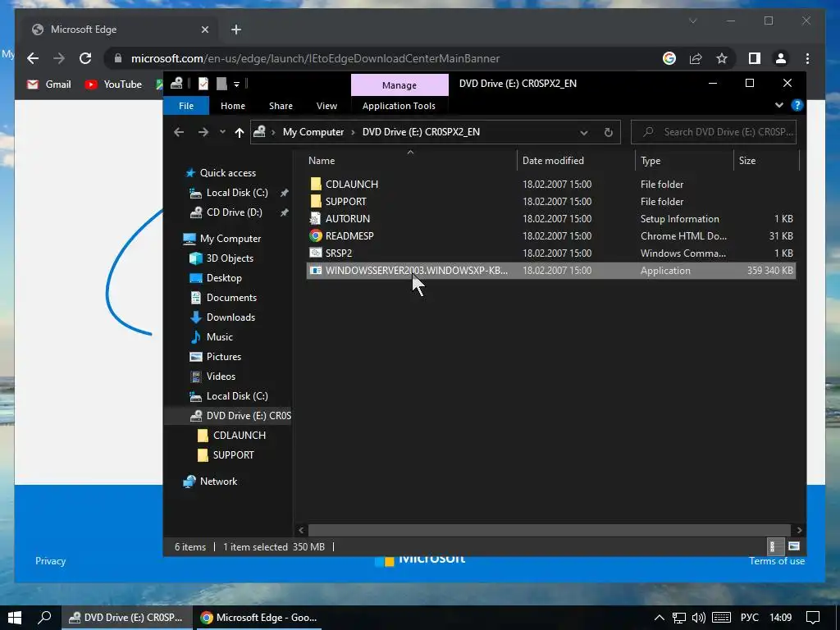
Task: Open address bar history dropdown
Action: [584, 132]
